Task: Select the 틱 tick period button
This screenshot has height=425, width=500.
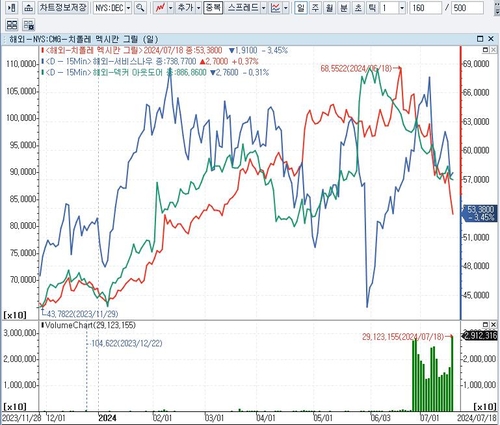Action: pos(372,8)
